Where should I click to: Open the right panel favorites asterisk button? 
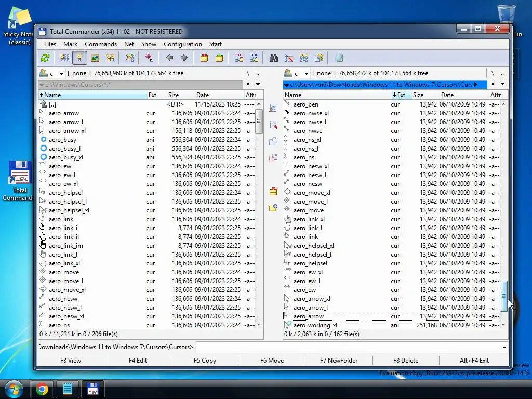[x=493, y=84]
